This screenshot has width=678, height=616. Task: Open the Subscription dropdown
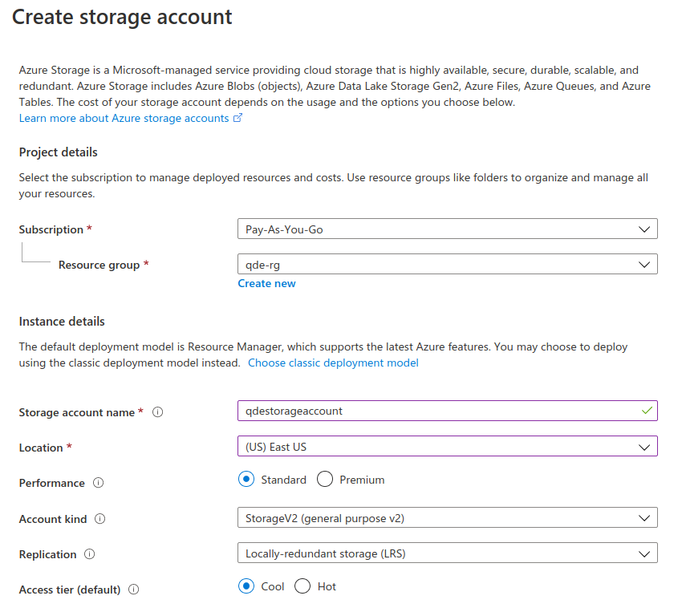(x=448, y=229)
